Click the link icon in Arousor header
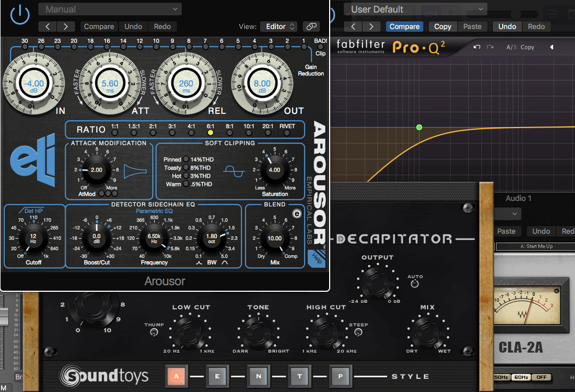Image resolution: width=575 pixels, height=392 pixels. tap(312, 26)
